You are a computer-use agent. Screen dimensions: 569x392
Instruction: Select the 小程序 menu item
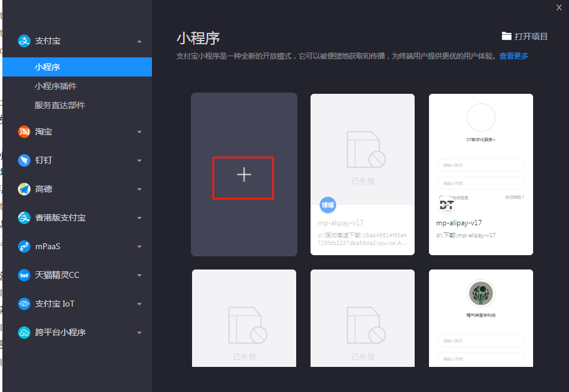pyautogui.click(x=77, y=67)
